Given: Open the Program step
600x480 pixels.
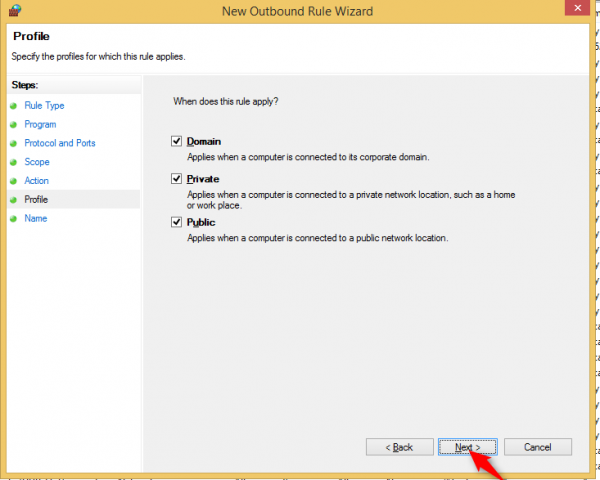Looking at the screenshot, I should click(x=40, y=124).
